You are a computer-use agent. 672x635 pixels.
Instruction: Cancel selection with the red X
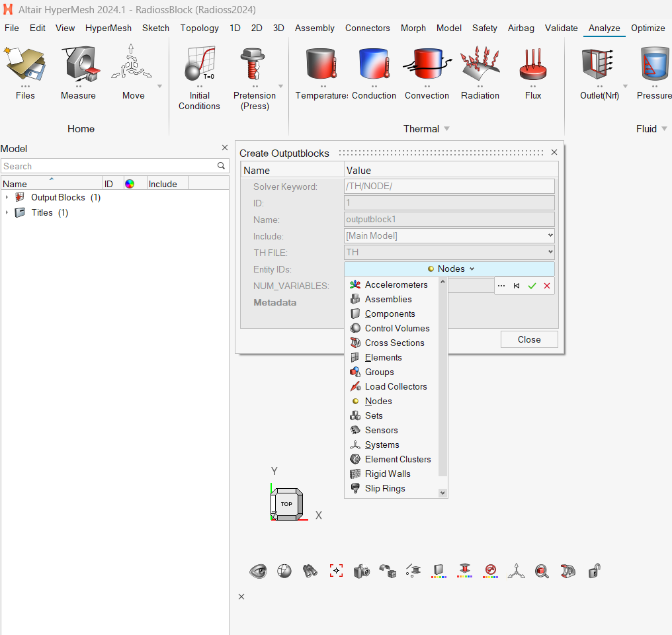[x=547, y=286]
